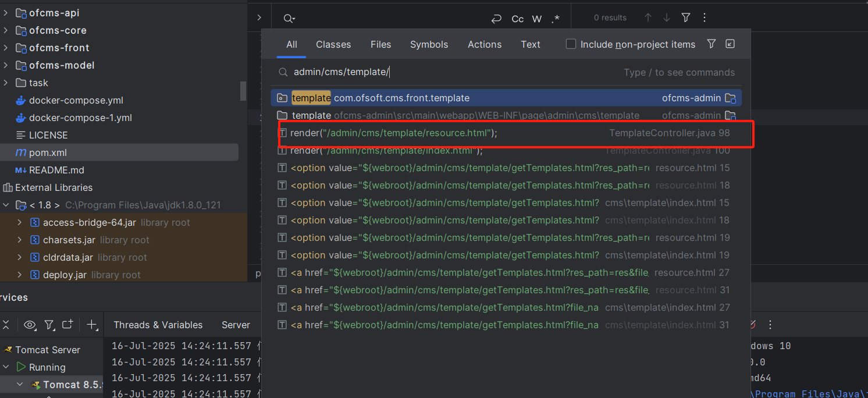Select pom.xml in project tree
Screen dimensions: 868x398
tap(119, 152)
